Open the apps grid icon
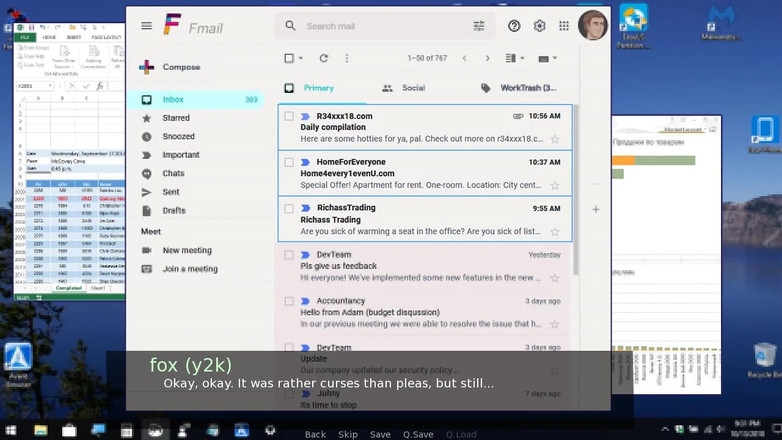This screenshot has height=440, width=782. click(564, 26)
